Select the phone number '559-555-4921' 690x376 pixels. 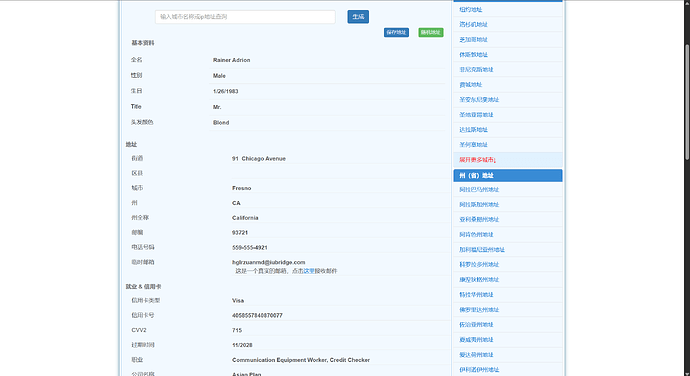point(250,247)
